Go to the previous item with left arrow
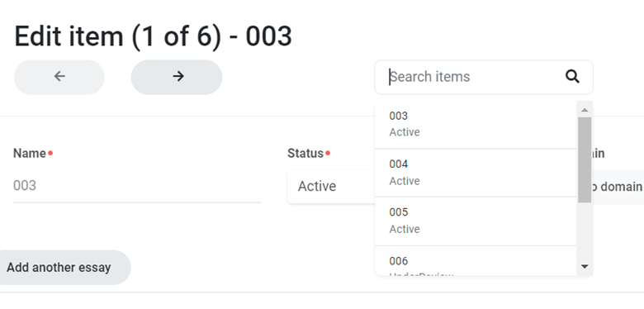 coord(59,77)
